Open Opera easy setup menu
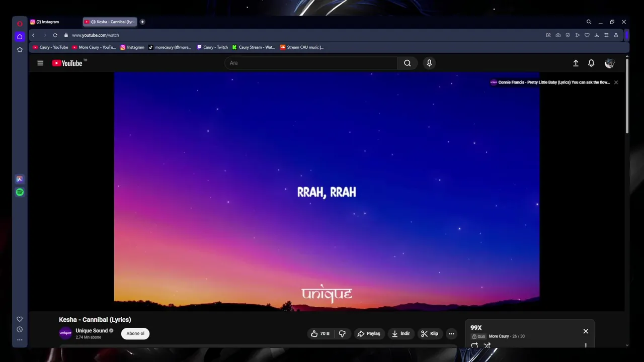This screenshot has height=362, width=644. pyautogui.click(x=606, y=35)
